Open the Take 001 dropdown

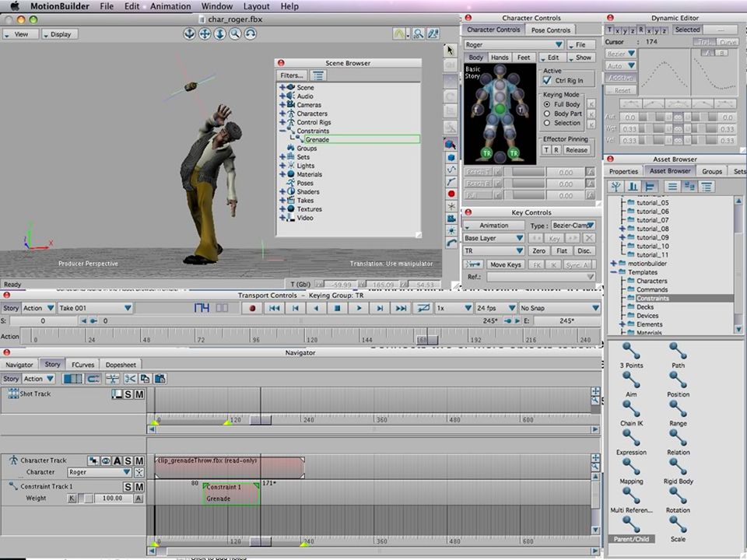pyautogui.click(x=95, y=308)
